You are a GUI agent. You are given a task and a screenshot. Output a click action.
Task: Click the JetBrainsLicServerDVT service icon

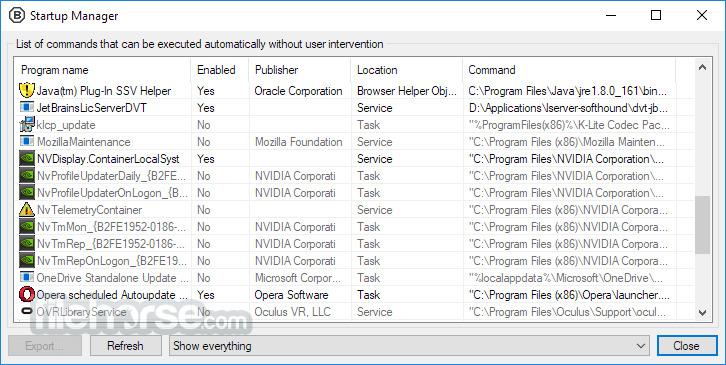pyautogui.click(x=27, y=107)
